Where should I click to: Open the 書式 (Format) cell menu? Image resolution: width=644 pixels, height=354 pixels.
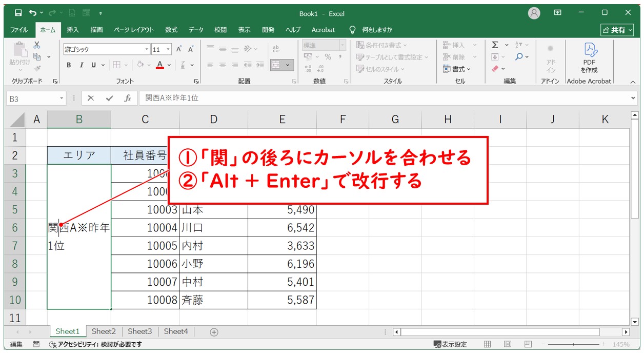pyautogui.click(x=457, y=69)
